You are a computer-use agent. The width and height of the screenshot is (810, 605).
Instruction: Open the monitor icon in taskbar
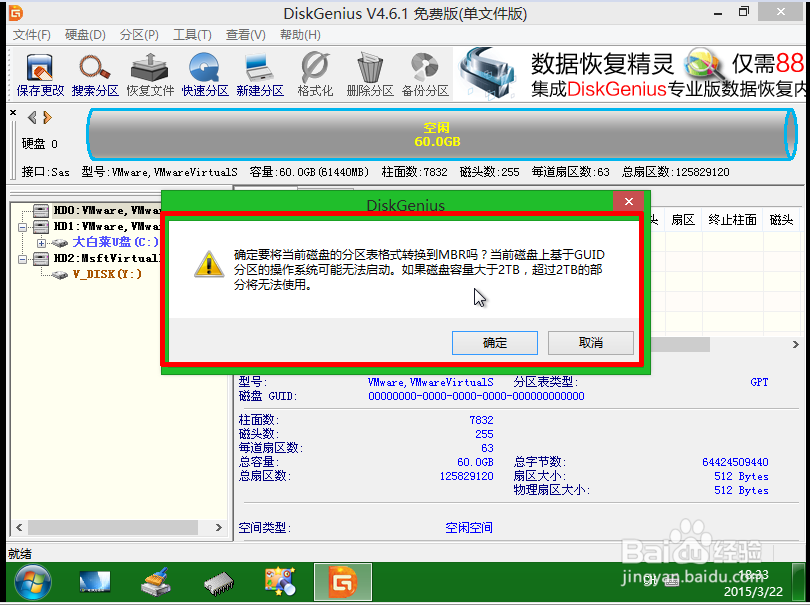coord(95,582)
